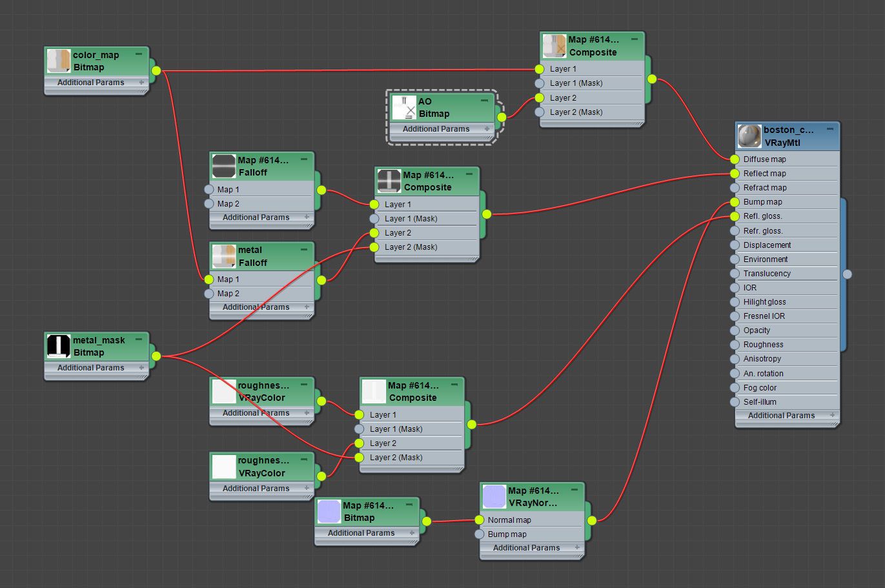885x588 pixels.
Task: Click the color_map Bitmap output socket
Action: tap(156, 70)
